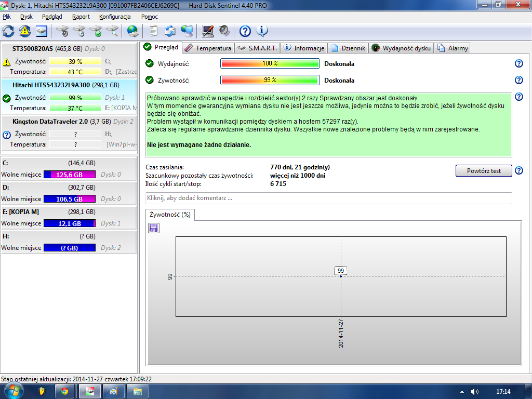Click the yellow warning icon for ST3500820AS

point(6,62)
